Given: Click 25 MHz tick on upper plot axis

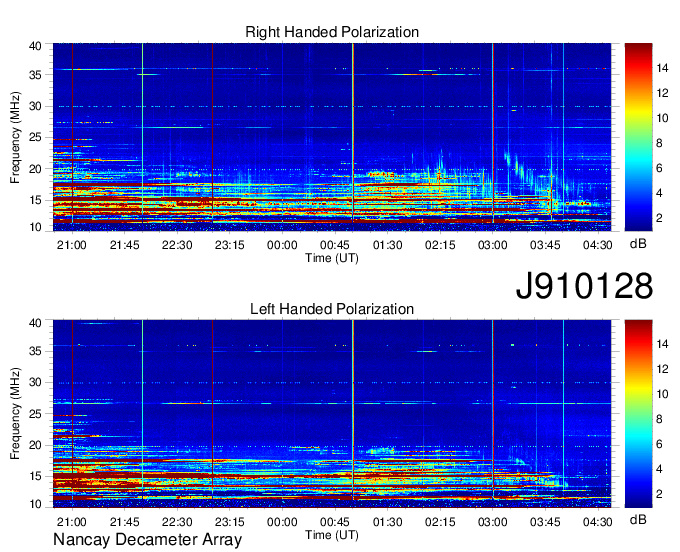Looking at the screenshot, I should point(36,137).
